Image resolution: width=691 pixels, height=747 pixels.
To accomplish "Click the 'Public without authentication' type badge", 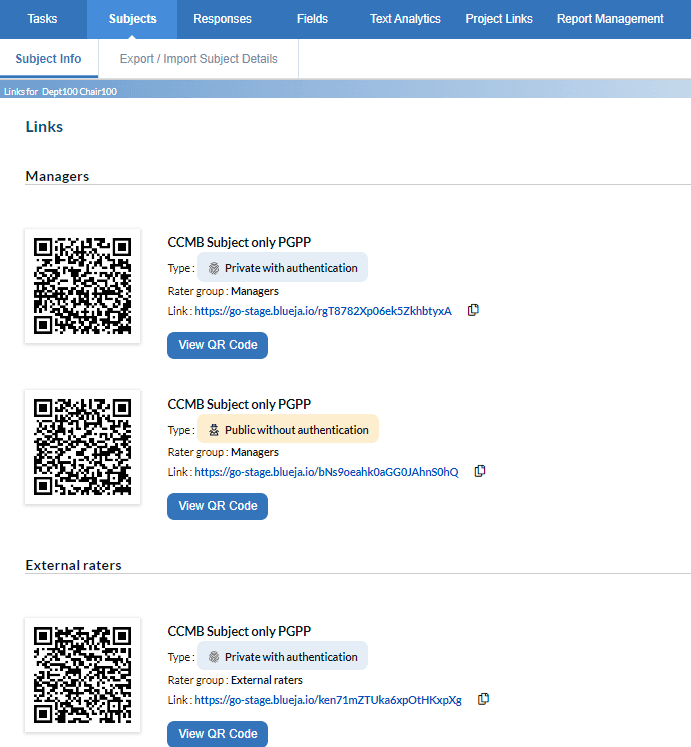I will tap(288, 429).
